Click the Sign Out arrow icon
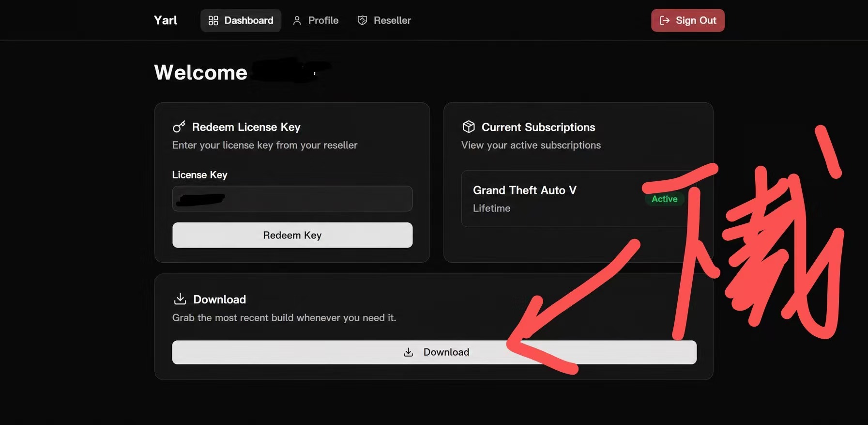The height and width of the screenshot is (425, 868). [665, 20]
